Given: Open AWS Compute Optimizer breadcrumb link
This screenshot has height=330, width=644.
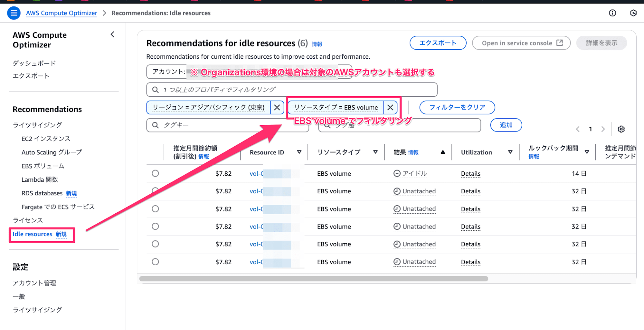Looking at the screenshot, I should point(62,13).
